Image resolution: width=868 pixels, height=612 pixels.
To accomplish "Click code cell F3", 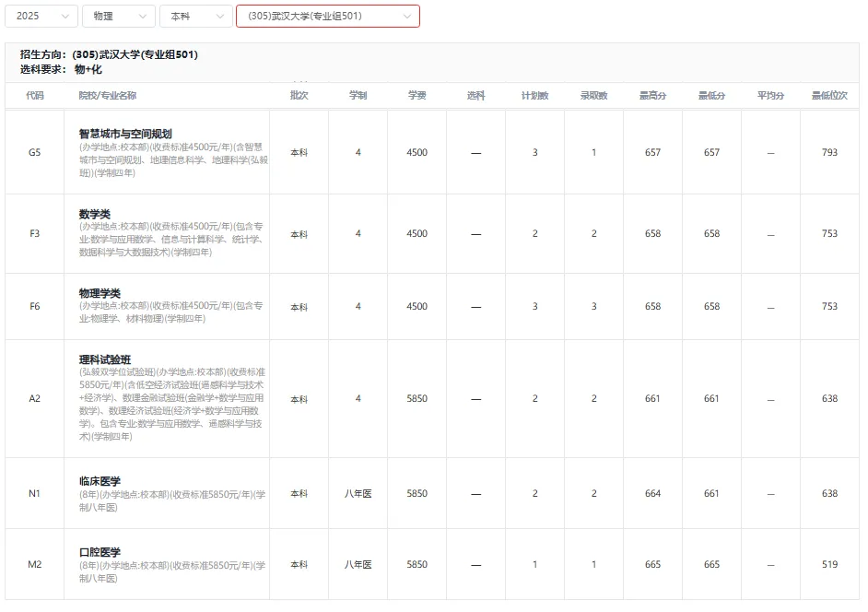I will (34, 233).
